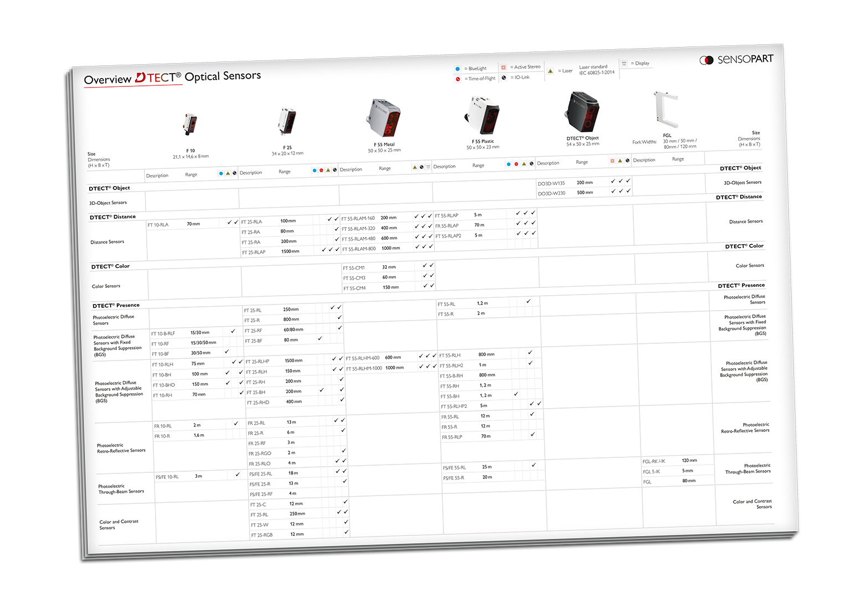This screenshot has height=598, width=868.
Task: Click the checkmark in the FT 25-C row
Action: click(345, 502)
